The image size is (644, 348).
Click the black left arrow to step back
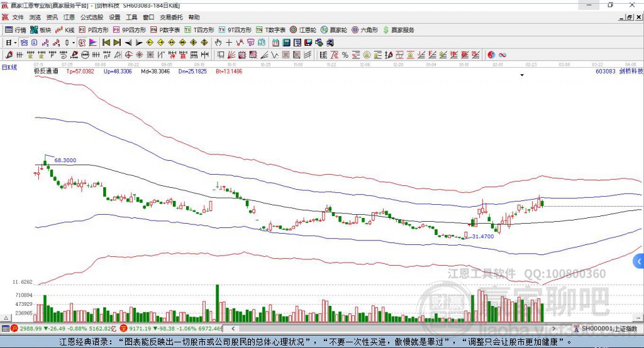tap(128, 43)
